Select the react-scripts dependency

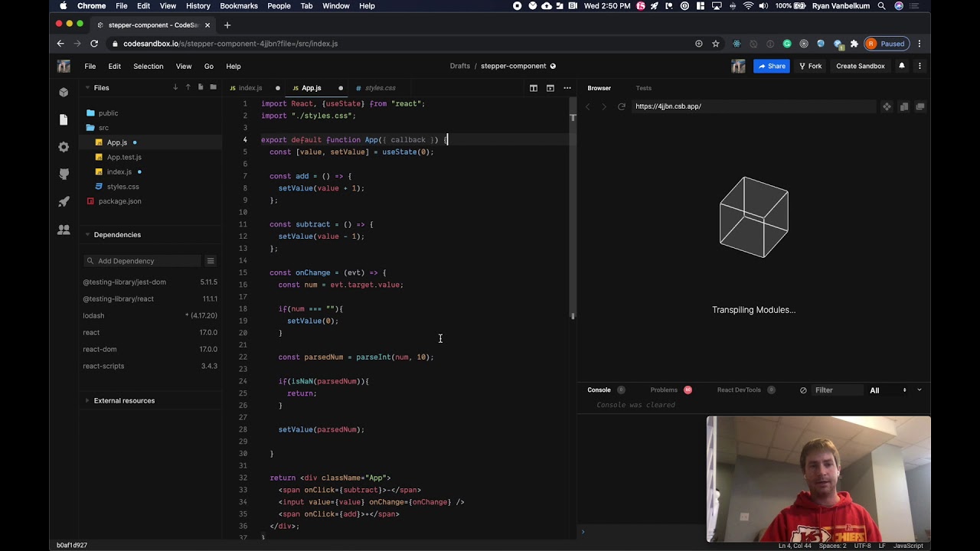click(150, 366)
